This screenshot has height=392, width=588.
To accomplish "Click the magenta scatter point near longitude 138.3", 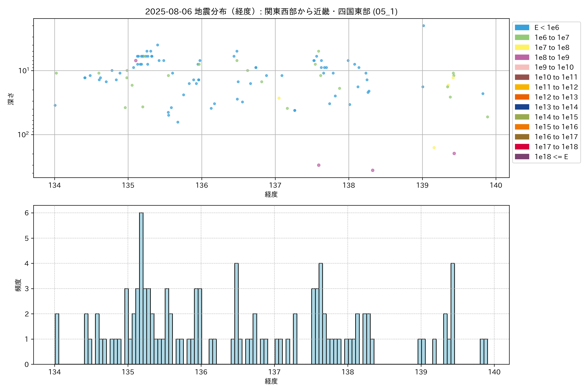I will (x=373, y=170).
